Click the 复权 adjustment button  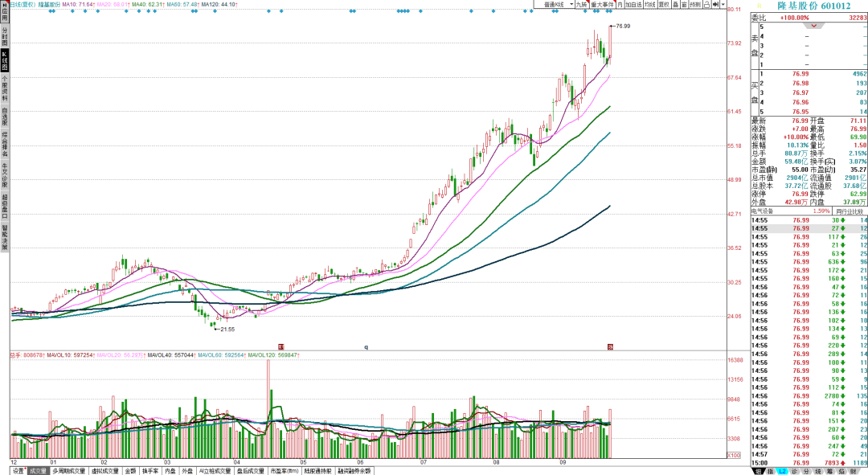(x=664, y=5)
